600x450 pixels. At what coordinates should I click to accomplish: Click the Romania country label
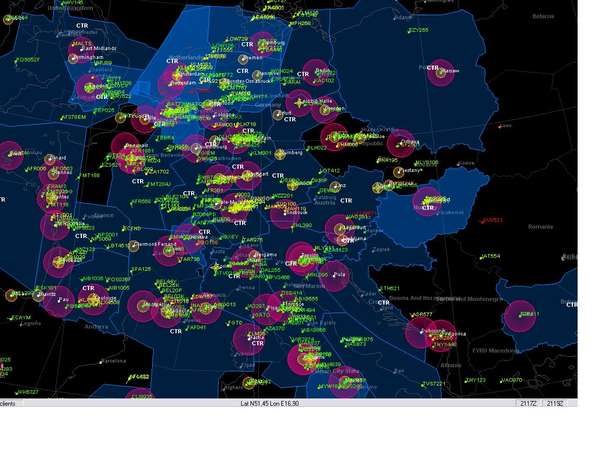(540, 227)
